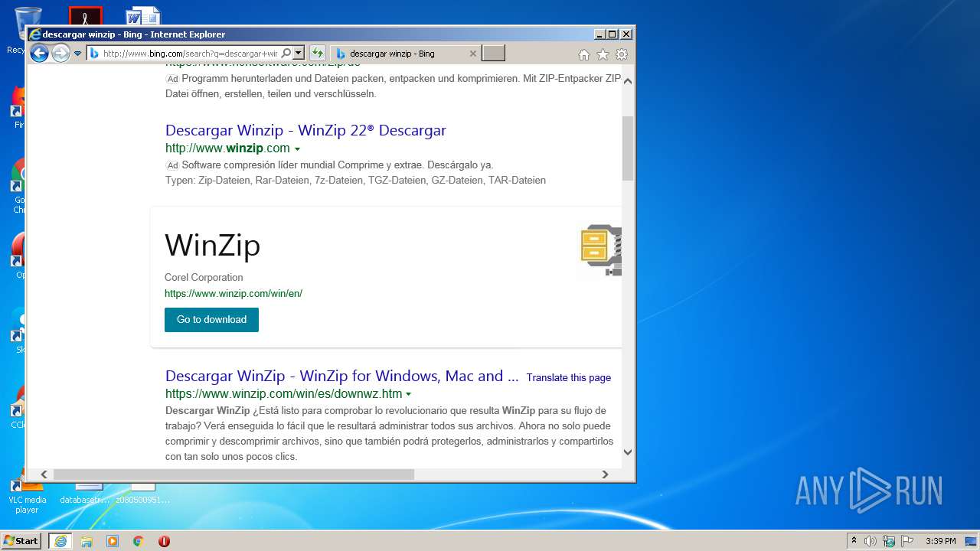
Task: Open Favorites star icon
Action: pos(603,54)
